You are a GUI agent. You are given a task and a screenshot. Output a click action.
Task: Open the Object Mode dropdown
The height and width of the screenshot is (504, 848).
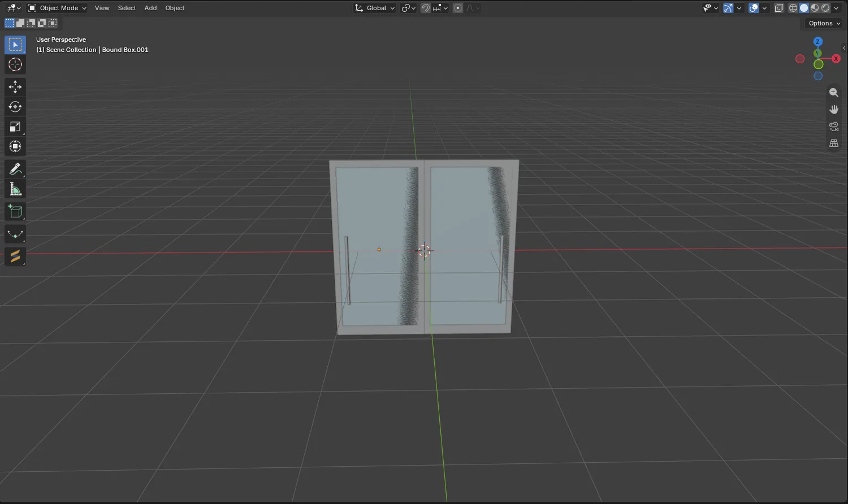57,8
